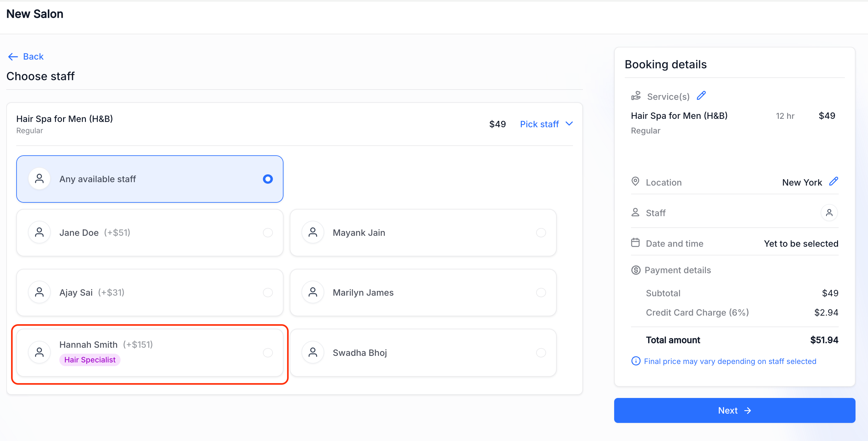The image size is (868, 441).
Task: Click Next to continue the booking
Action: point(735,410)
